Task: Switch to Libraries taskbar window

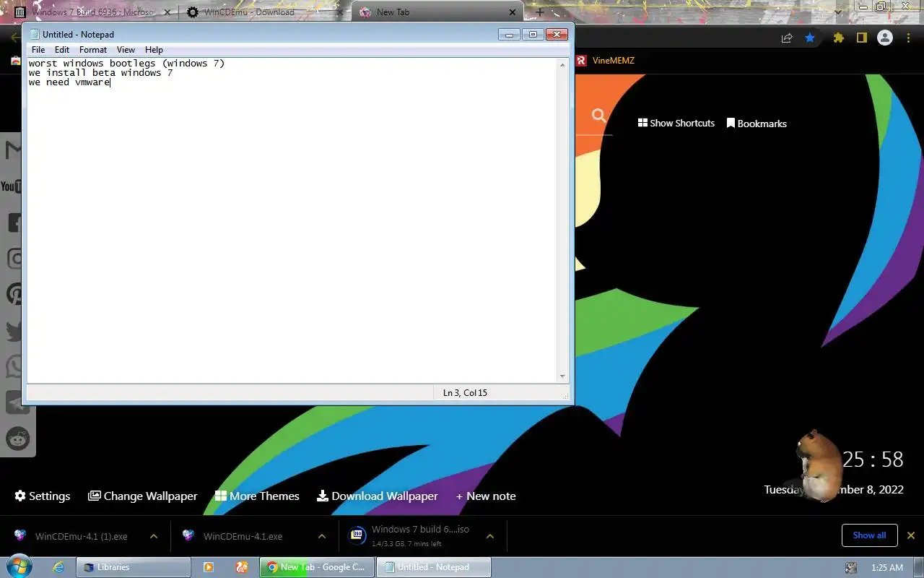Action: point(134,567)
